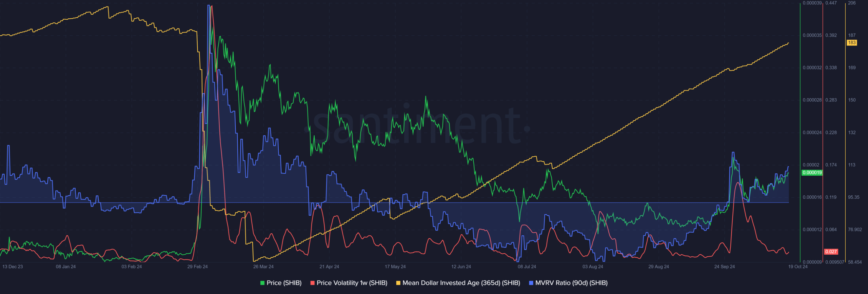Click the 0.000039 price axis label
The image size is (868, 294).
pyautogui.click(x=812, y=3)
